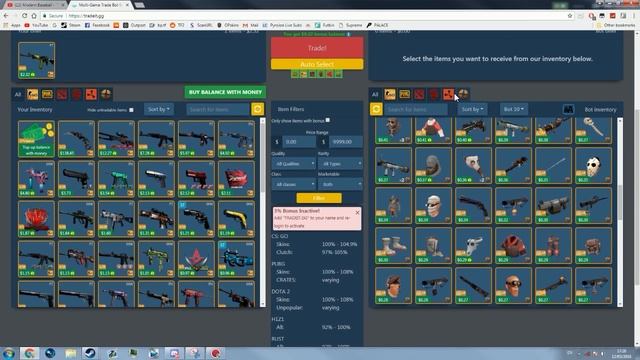
Task: Select the TF2 game tab in Your Inventory
Action: tap(106, 94)
